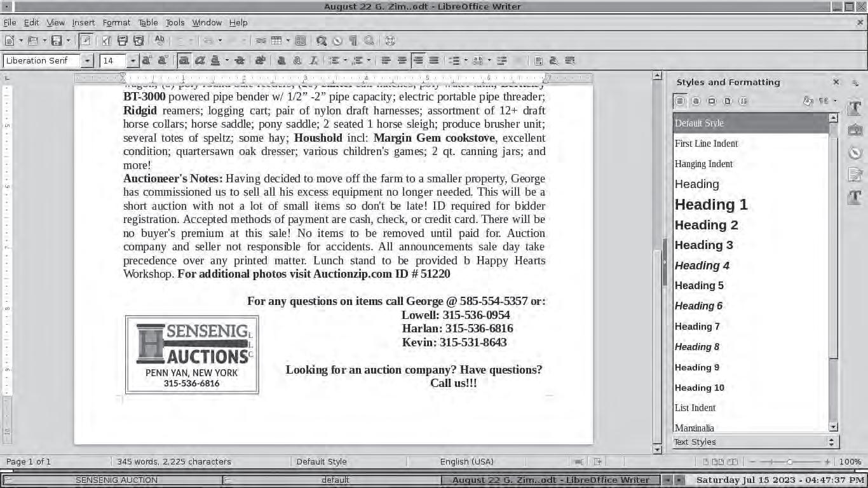This screenshot has height=488, width=868.
Task: Open New document dropdown arrow
Action: (21, 41)
